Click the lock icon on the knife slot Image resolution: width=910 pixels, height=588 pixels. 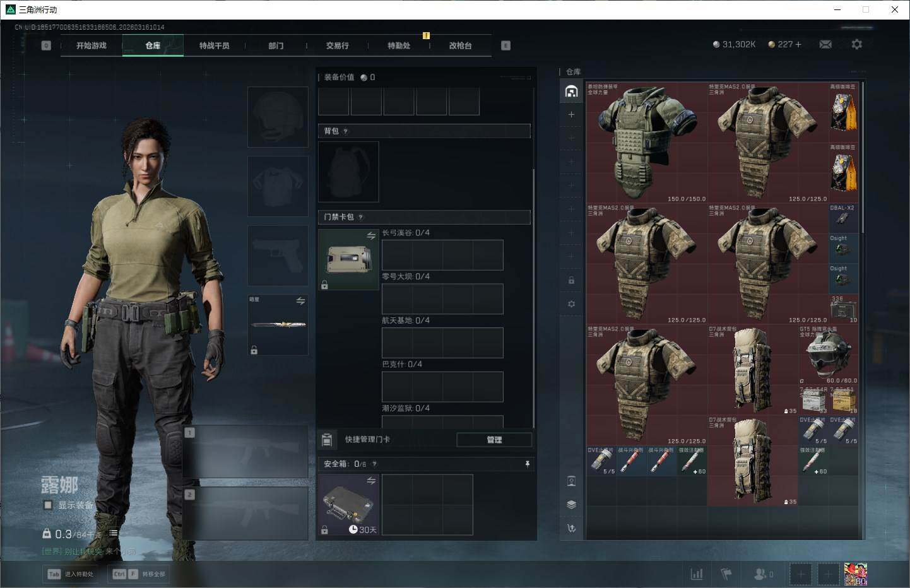tap(254, 350)
